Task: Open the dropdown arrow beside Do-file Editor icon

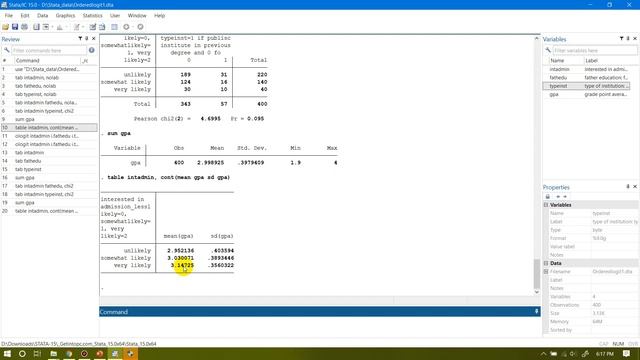Action: [x=83, y=27]
